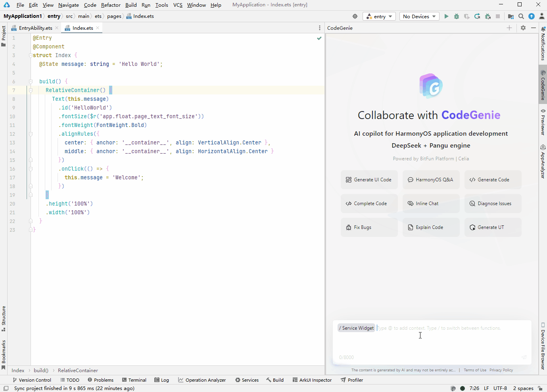This screenshot has height=392, width=547.
Task: Open CodeGenie panel settings gear
Action: click(523, 28)
